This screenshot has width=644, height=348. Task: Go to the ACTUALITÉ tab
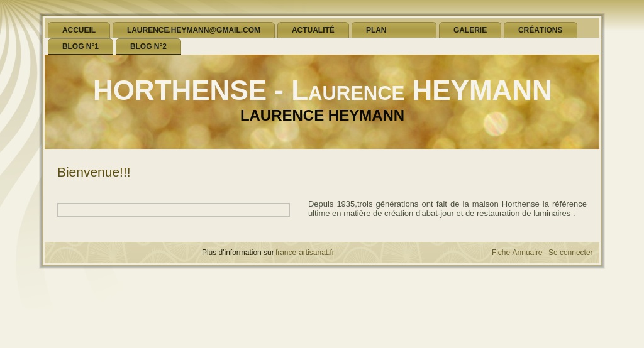point(313,30)
